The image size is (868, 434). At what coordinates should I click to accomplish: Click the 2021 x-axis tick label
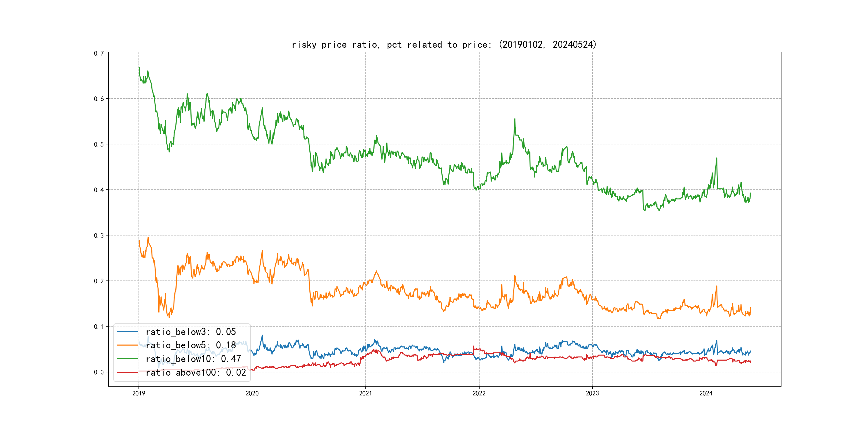click(366, 393)
